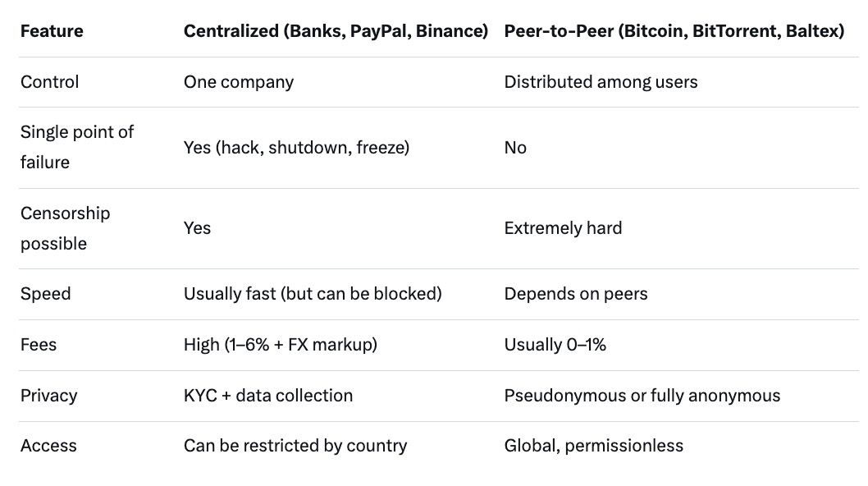Click the 'One company' cell

[238, 82]
